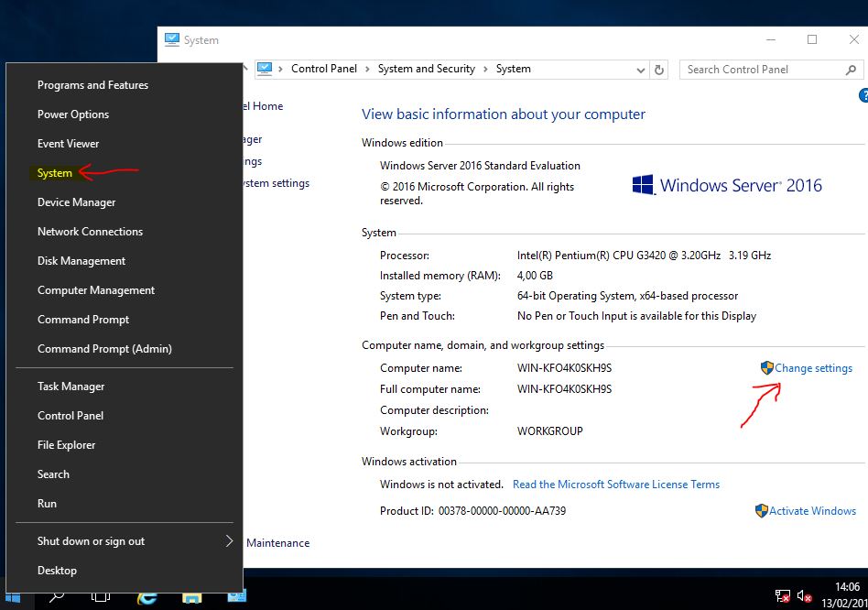Go to System and Security breadcrumb
This screenshot has height=610, width=868.
tap(427, 69)
